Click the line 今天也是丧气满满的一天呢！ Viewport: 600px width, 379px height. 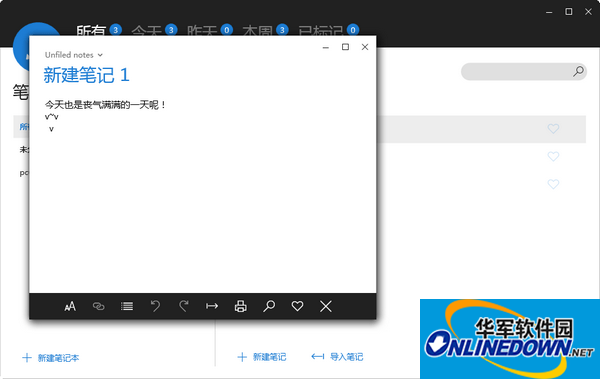[x=105, y=105]
